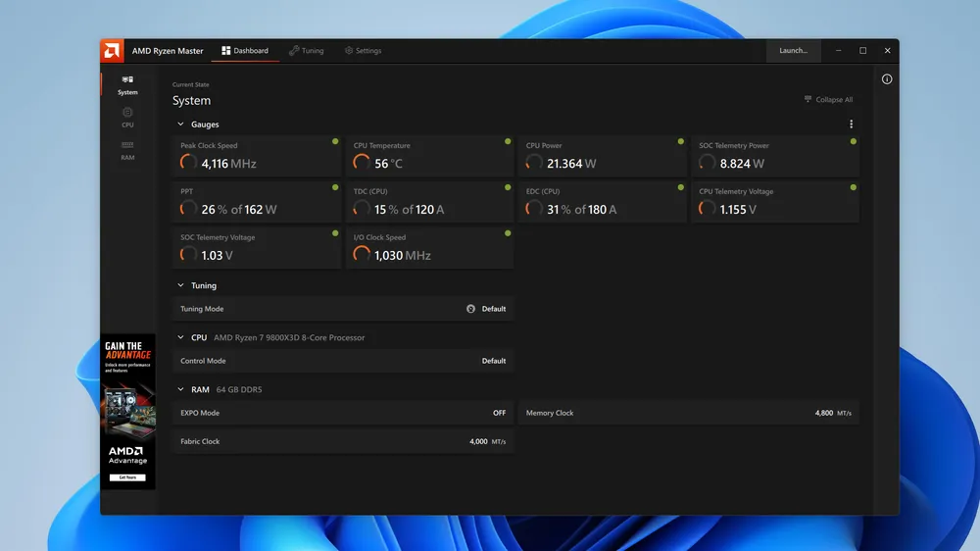Open the Settings tab
Viewport: 980px width, 551px height.
(x=364, y=51)
